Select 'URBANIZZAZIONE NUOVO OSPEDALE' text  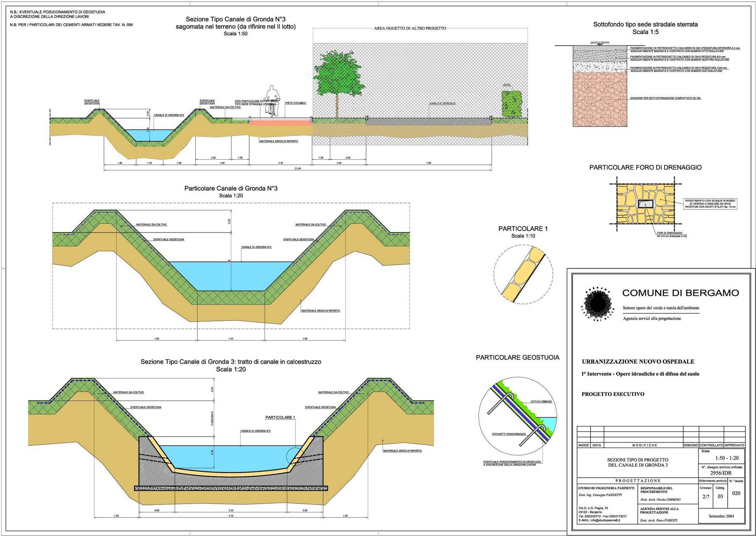[638, 361]
